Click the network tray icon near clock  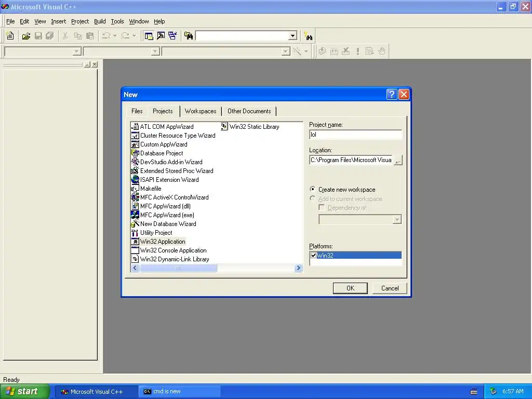click(494, 392)
